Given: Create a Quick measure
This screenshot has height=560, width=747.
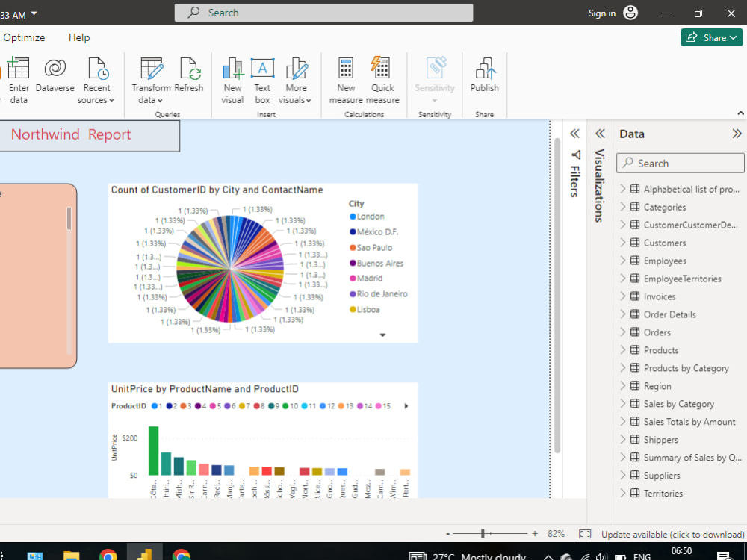Looking at the screenshot, I should 382,81.
